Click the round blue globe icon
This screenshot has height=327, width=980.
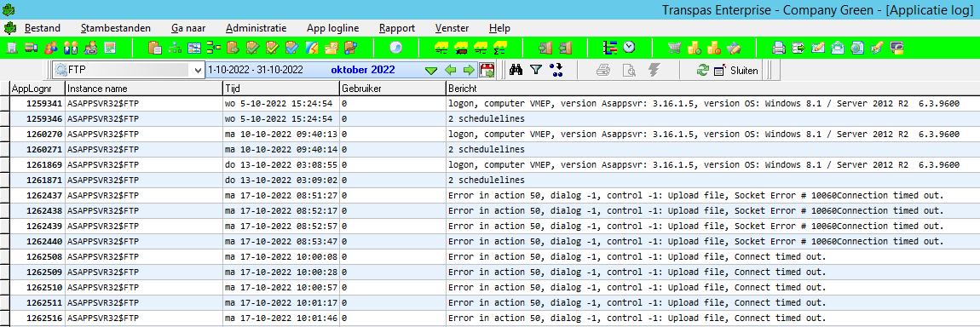pos(395,48)
